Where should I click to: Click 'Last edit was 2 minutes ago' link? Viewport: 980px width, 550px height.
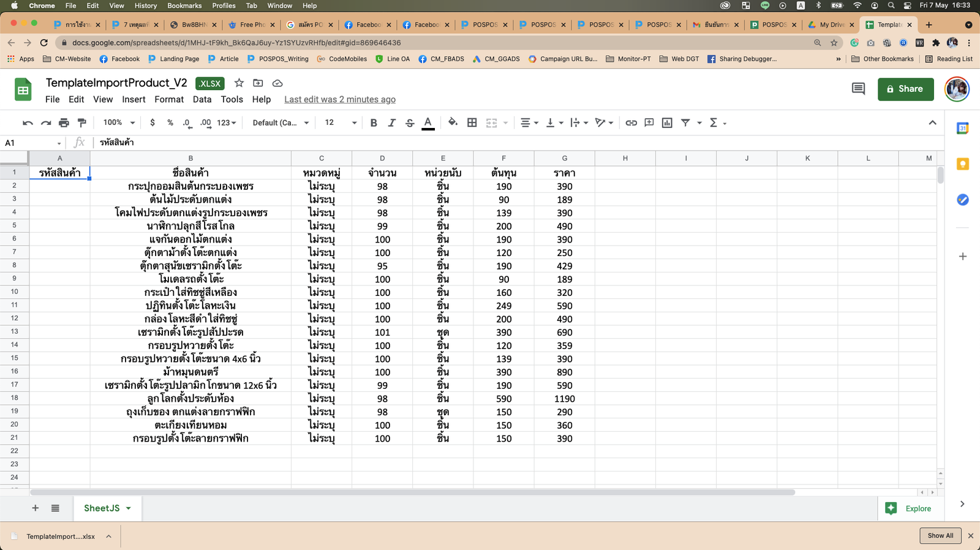[339, 99]
